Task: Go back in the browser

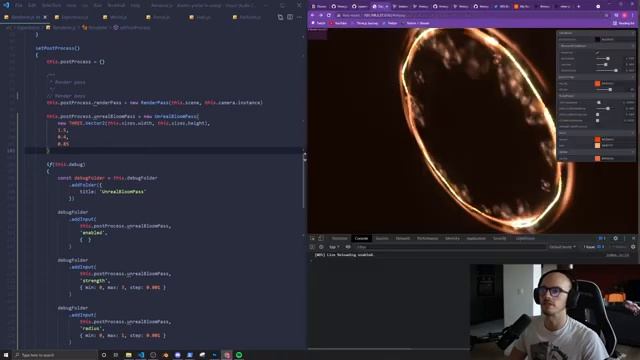Action: (313, 15)
